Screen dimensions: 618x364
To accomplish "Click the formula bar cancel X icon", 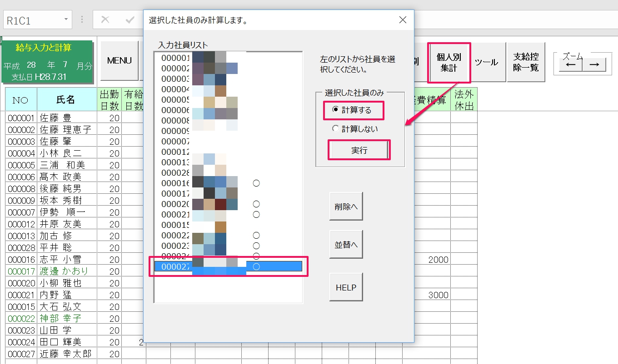I will 105,20.
